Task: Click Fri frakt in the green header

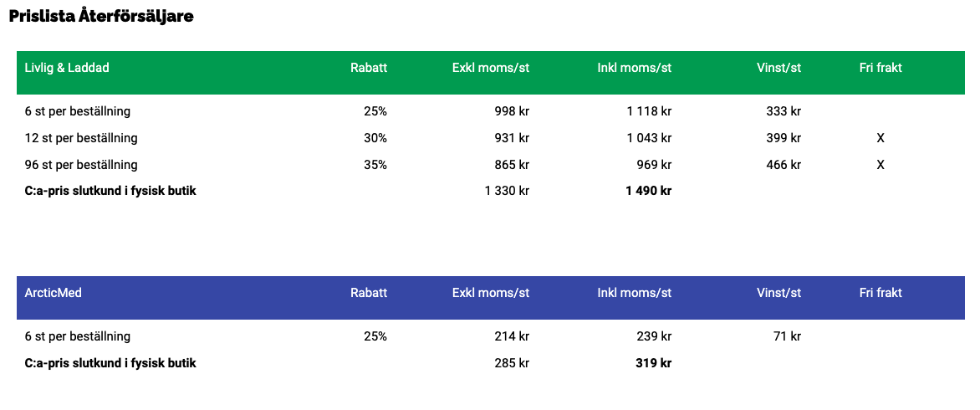Action: click(x=880, y=68)
